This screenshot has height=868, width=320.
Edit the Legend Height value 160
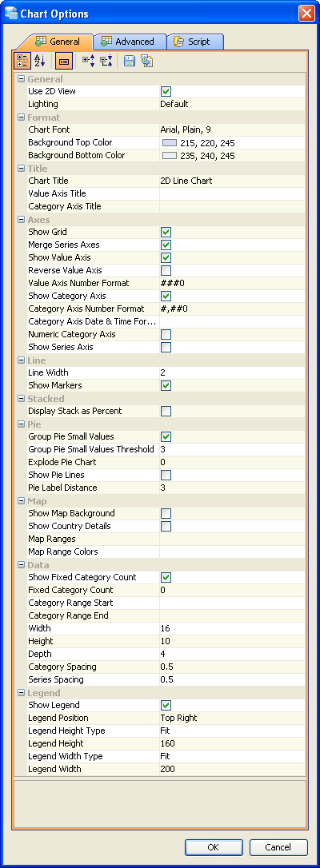[232, 743]
